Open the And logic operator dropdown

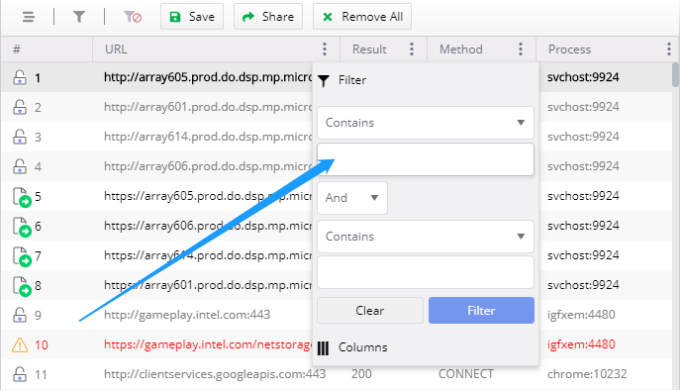(x=352, y=198)
